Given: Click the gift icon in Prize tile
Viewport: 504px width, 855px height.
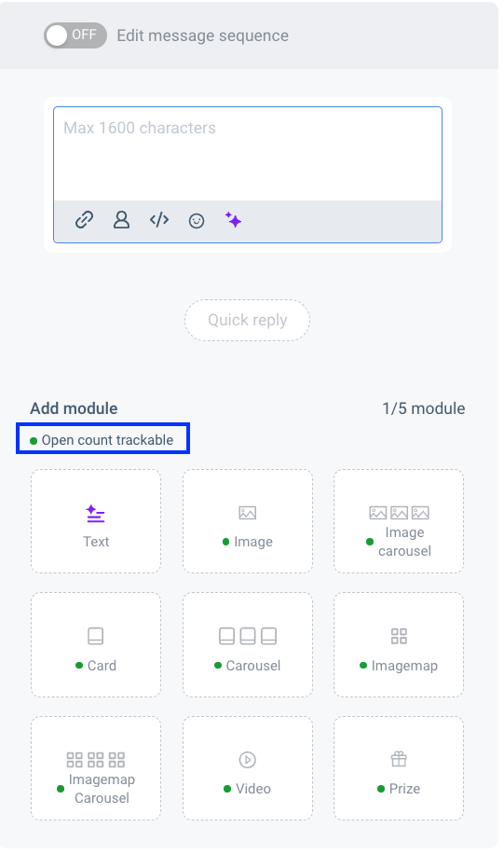Looking at the screenshot, I should [399, 759].
